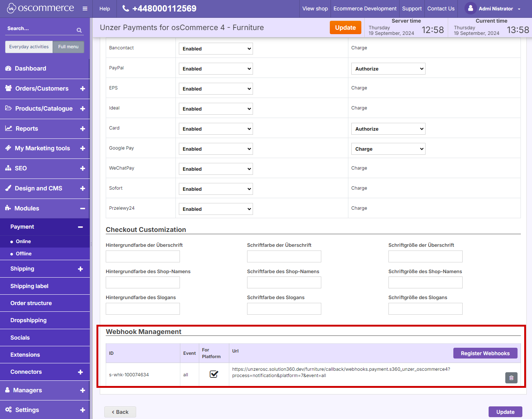
Task: Expand the Reports plus icon
Action: click(x=83, y=129)
